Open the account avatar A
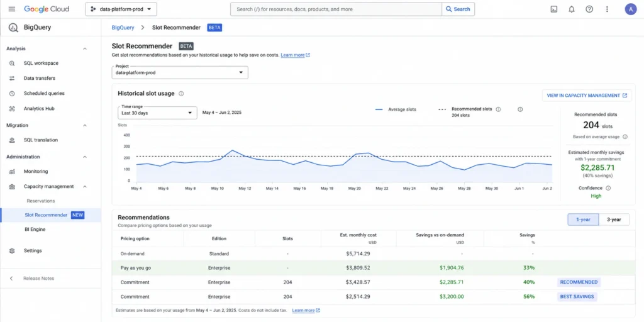Viewport: 644px width, 322px height. coord(630,9)
